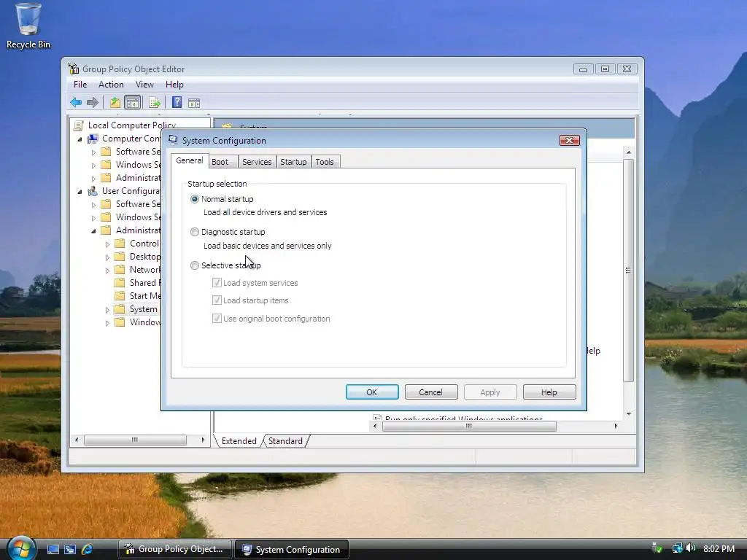Switch to Extended view tab
747x560 pixels.
click(x=239, y=441)
